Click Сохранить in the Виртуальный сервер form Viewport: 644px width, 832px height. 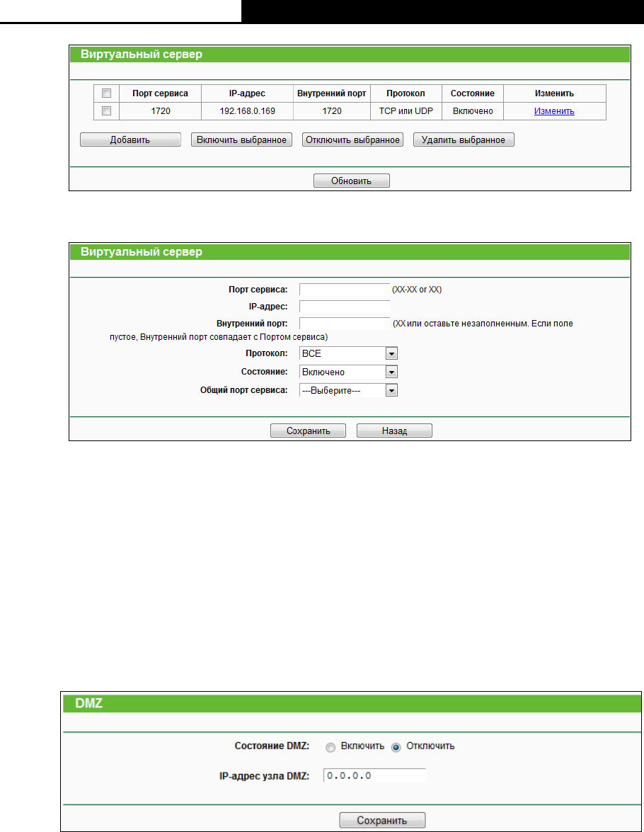click(309, 431)
